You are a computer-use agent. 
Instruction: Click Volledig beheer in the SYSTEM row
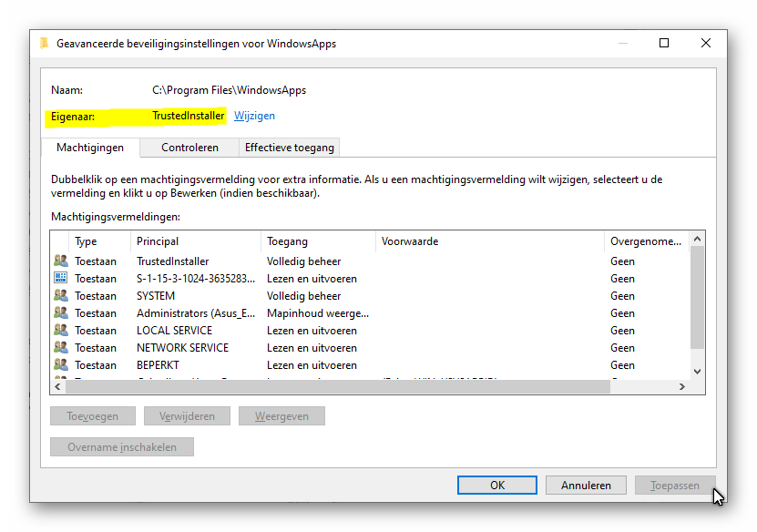point(303,296)
